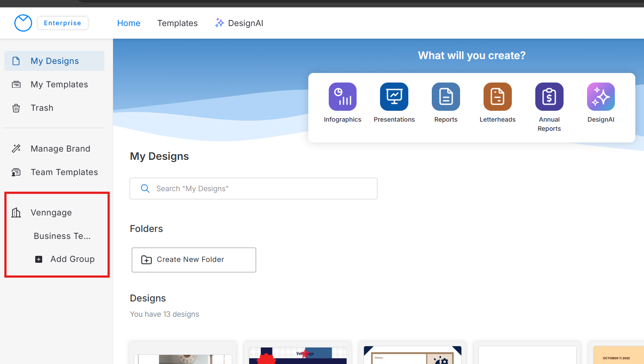Image resolution: width=644 pixels, height=364 pixels.
Task: Click the Venngage logo icon
Action: [x=23, y=23]
